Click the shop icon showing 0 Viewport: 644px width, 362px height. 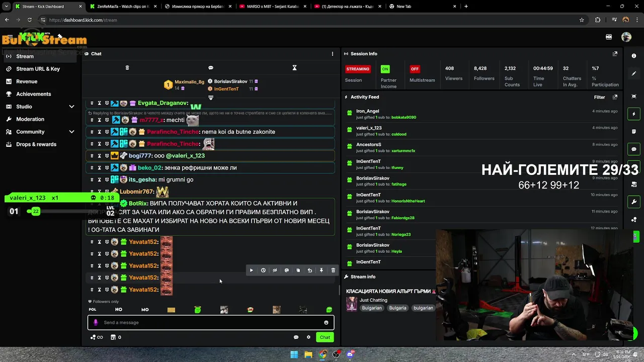pos(116,337)
